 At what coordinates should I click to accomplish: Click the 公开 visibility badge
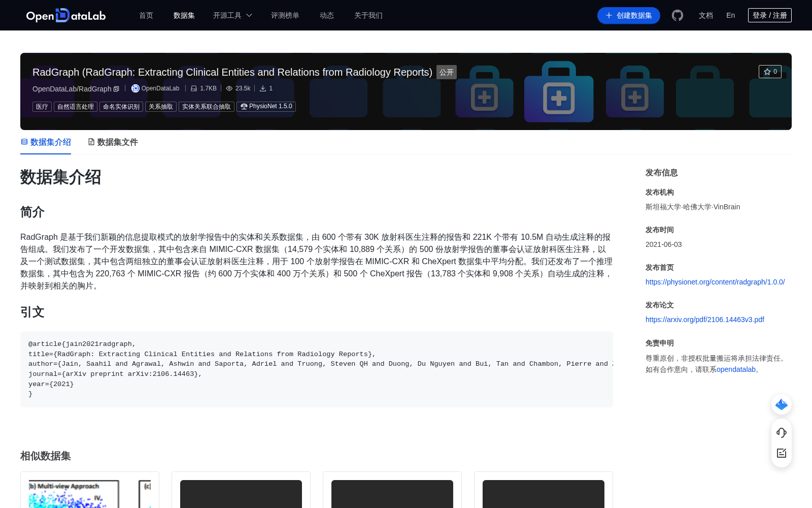447,72
